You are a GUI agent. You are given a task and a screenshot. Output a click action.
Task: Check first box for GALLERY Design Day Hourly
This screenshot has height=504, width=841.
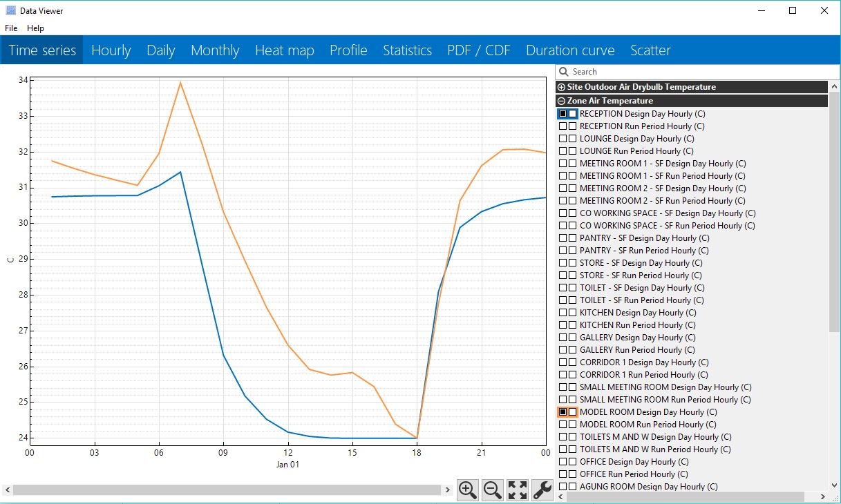point(563,338)
